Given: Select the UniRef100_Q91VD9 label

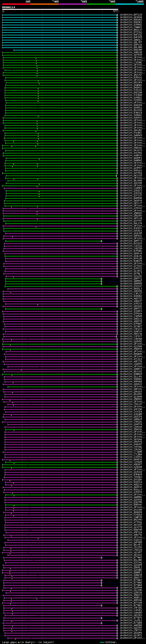Looking at the screenshot, I should (131, 183).
